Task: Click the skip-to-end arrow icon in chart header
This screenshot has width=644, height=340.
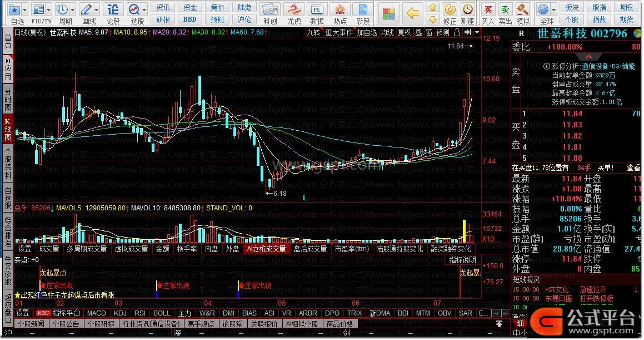Action: point(468,32)
